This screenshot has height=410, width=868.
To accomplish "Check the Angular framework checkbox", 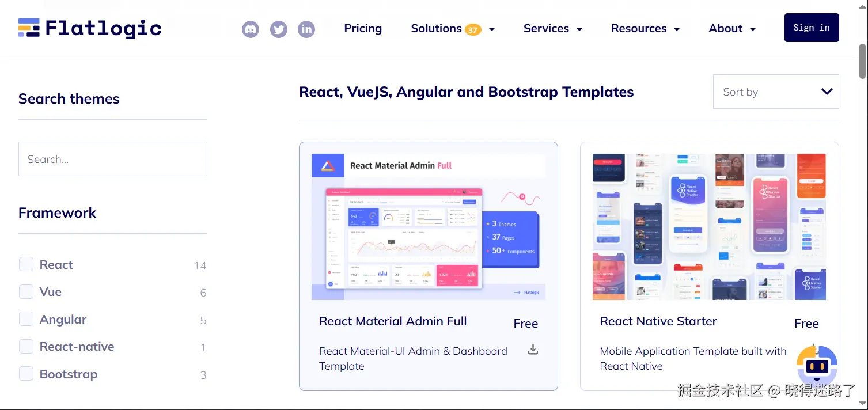I will click(x=26, y=319).
